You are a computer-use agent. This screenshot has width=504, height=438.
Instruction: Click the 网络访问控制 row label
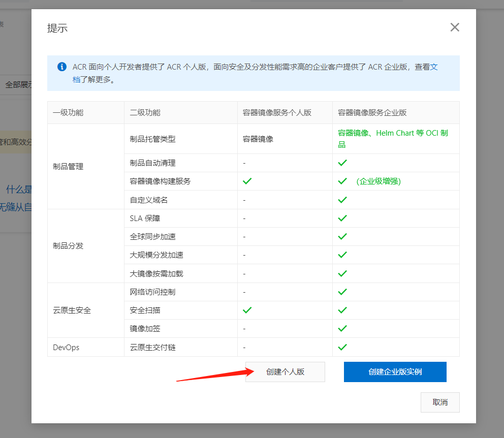coord(153,292)
